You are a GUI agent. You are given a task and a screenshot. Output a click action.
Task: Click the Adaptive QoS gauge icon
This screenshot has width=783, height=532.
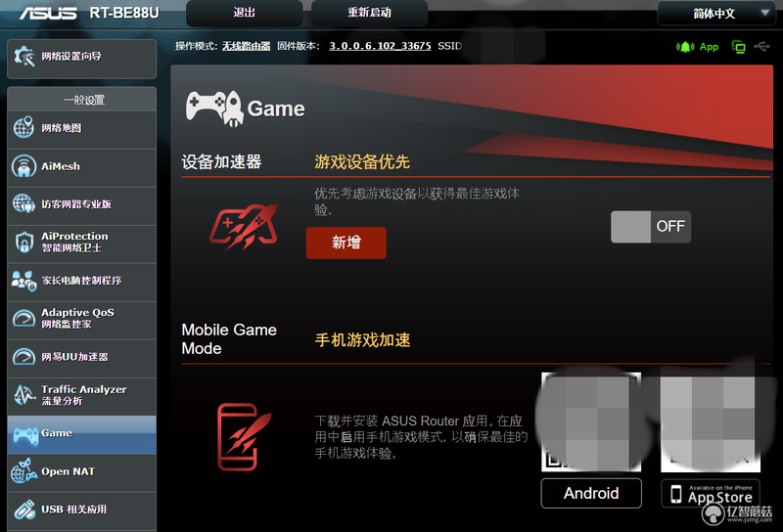(23, 319)
